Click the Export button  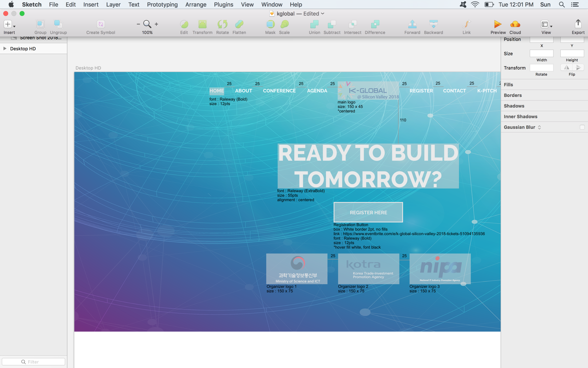click(x=578, y=26)
